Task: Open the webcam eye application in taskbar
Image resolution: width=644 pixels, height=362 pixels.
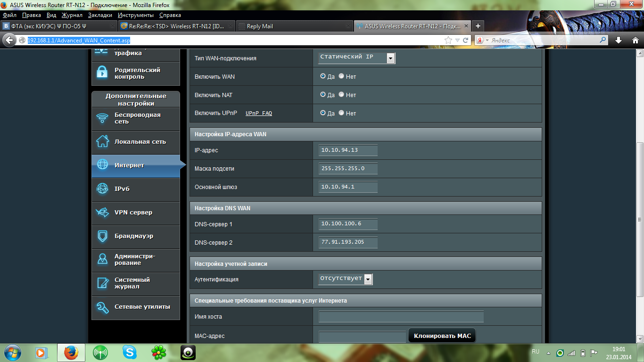Action: 188,352
